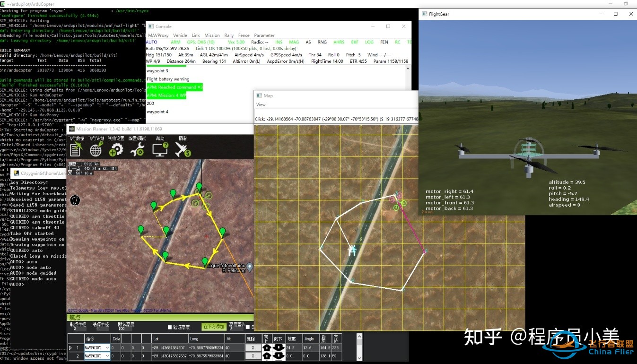
Task: Click the El Pelicano location pin on map
Action: pyautogui.click(x=250, y=268)
